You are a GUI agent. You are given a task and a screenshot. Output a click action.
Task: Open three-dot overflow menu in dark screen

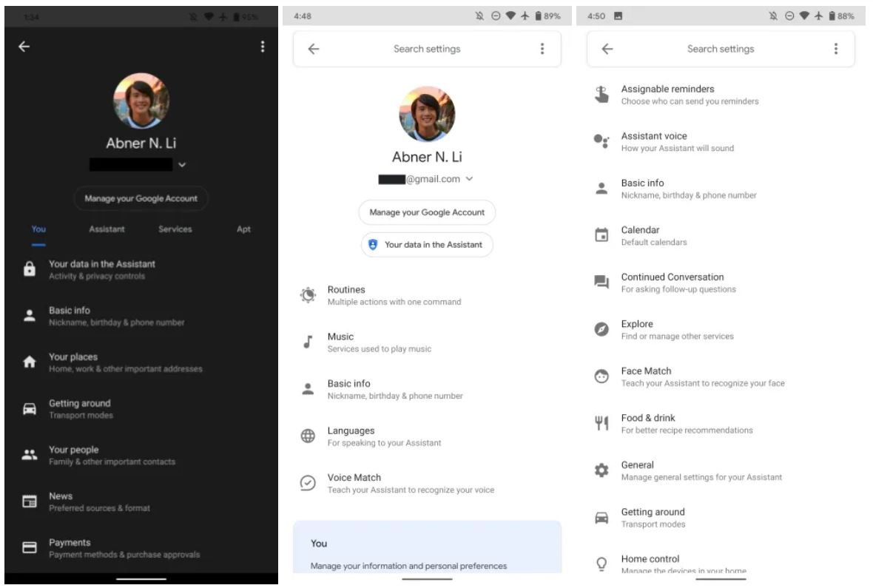click(262, 47)
